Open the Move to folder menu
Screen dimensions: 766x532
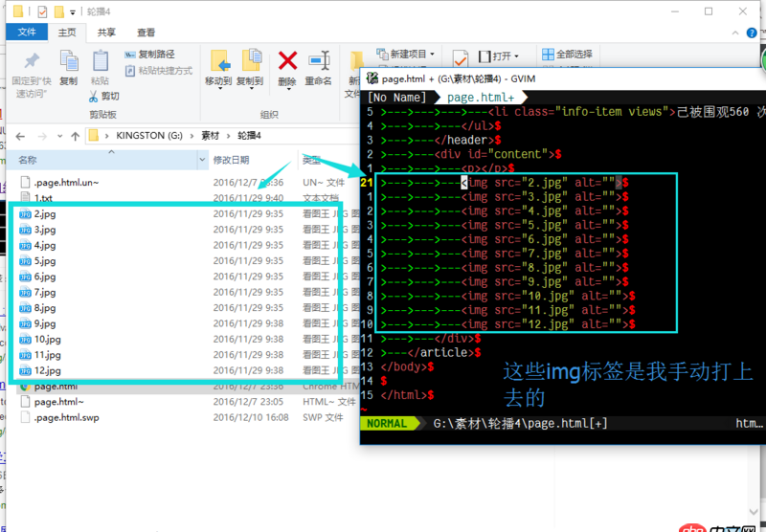pyautogui.click(x=218, y=69)
